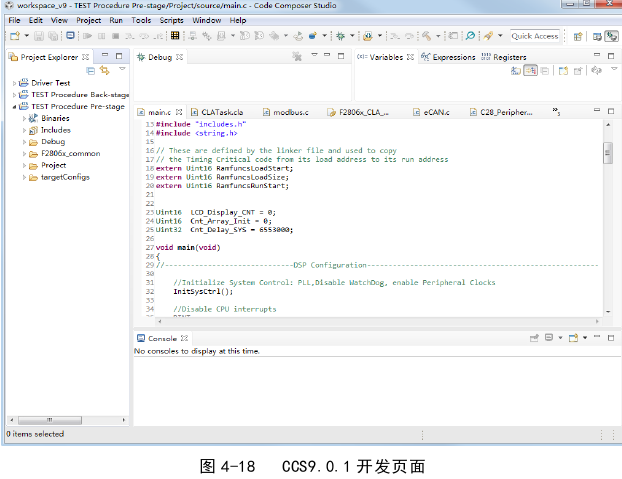Viewport: 622px width, 479px height.
Task: Click the Terminate debug icon
Action: 115,36
